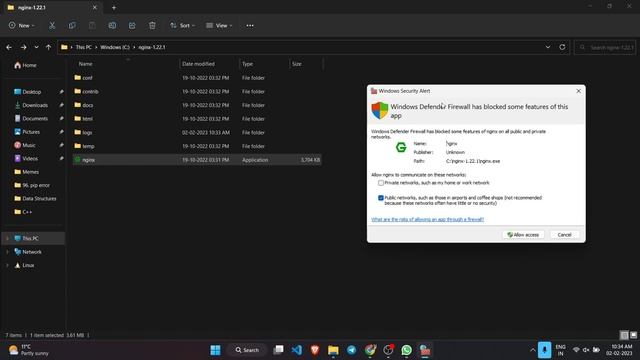The height and width of the screenshot is (360, 640).
Task: Select the nginx application file
Action: pos(197,160)
